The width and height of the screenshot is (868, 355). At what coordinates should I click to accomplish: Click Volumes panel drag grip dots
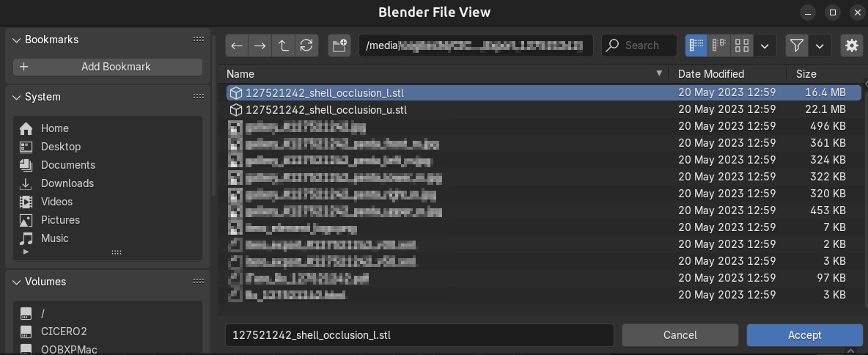click(x=198, y=282)
